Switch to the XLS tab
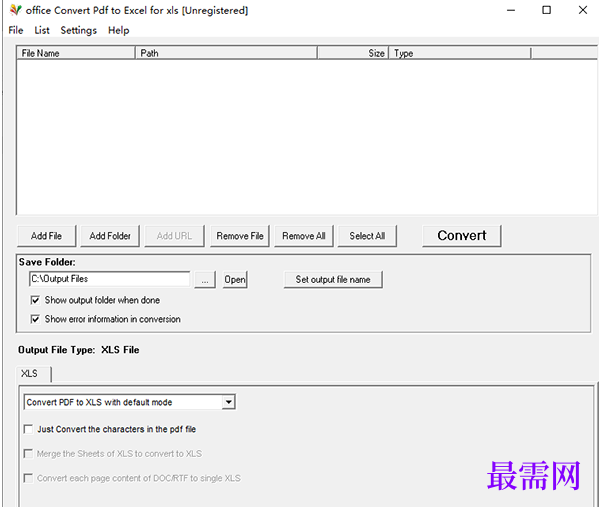This screenshot has height=507, width=599. (34, 374)
